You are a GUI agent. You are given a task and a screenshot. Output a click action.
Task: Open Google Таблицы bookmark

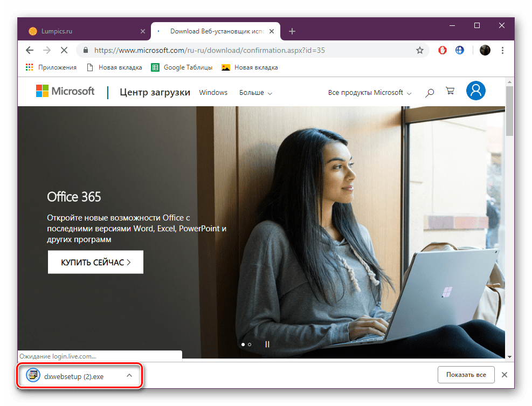click(x=182, y=67)
